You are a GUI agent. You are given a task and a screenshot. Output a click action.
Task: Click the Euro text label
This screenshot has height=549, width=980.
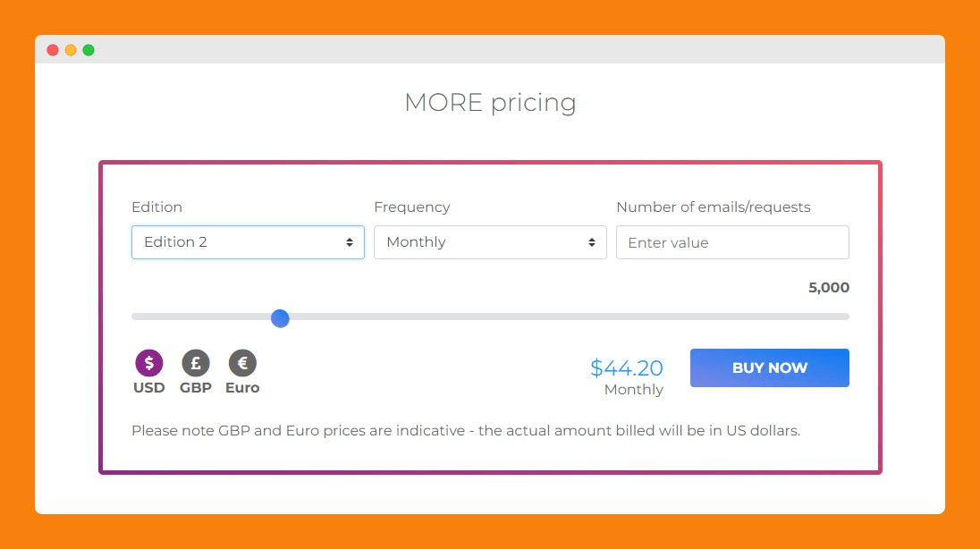(242, 388)
